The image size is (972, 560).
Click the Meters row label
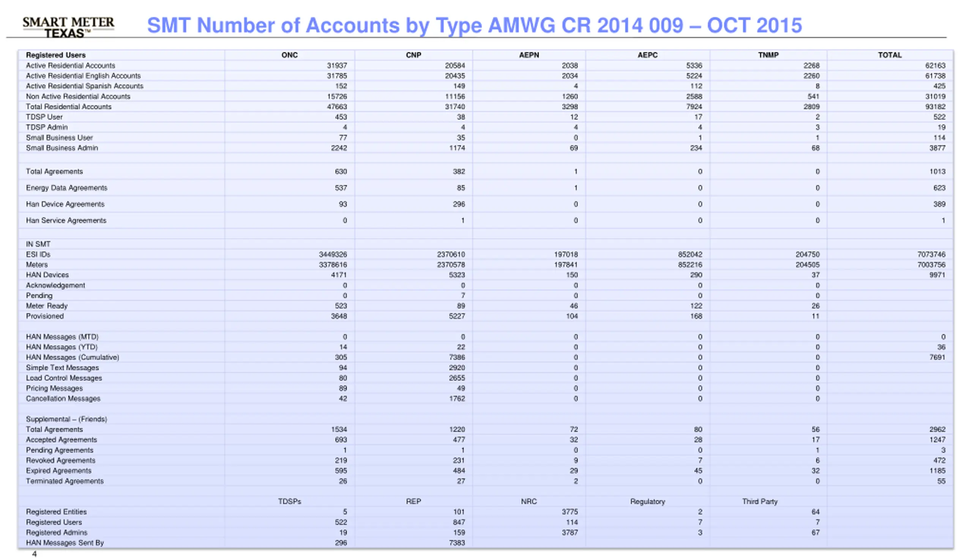[x=36, y=264]
